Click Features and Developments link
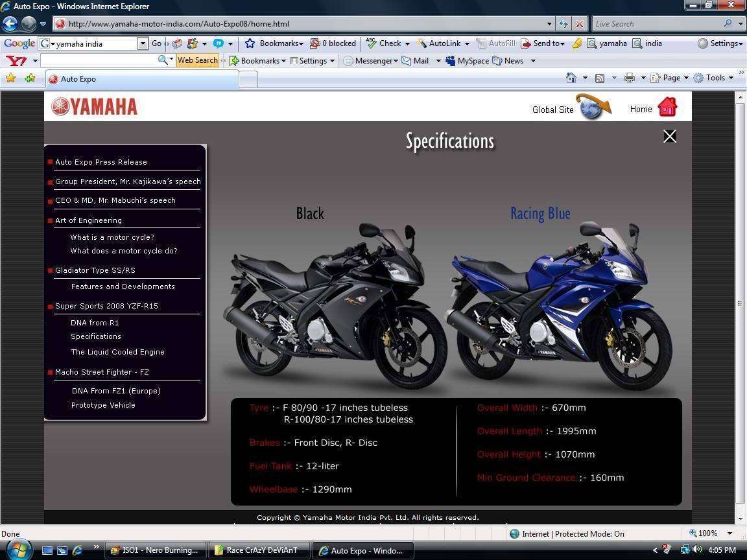The width and height of the screenshot is (747, 560). 123,286
